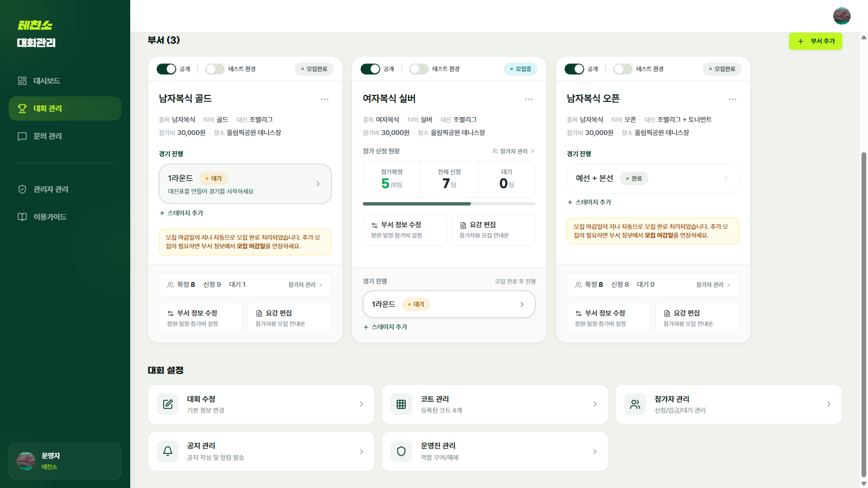Open more options menu for 남자복식 오픈
The image size is (868, 488).
733,99
